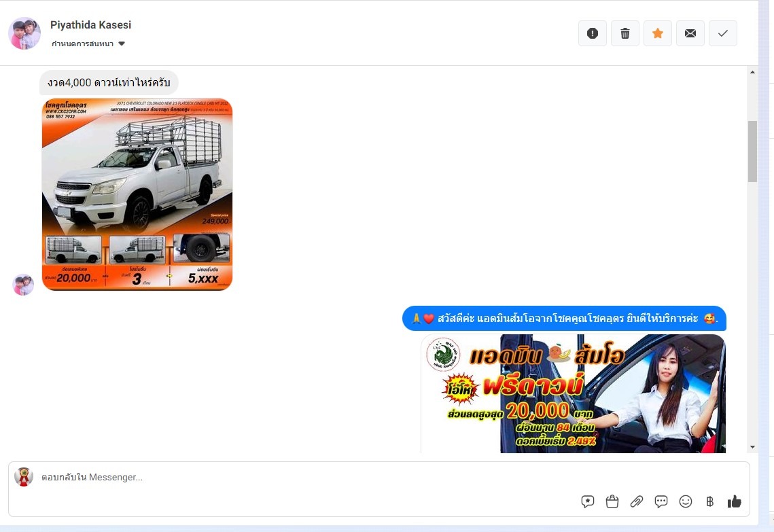This screenshot has height=532, width=774.
Task: Click the conversation scrollbar thumb
Action: pyautogui.click(x=752, y=152)
